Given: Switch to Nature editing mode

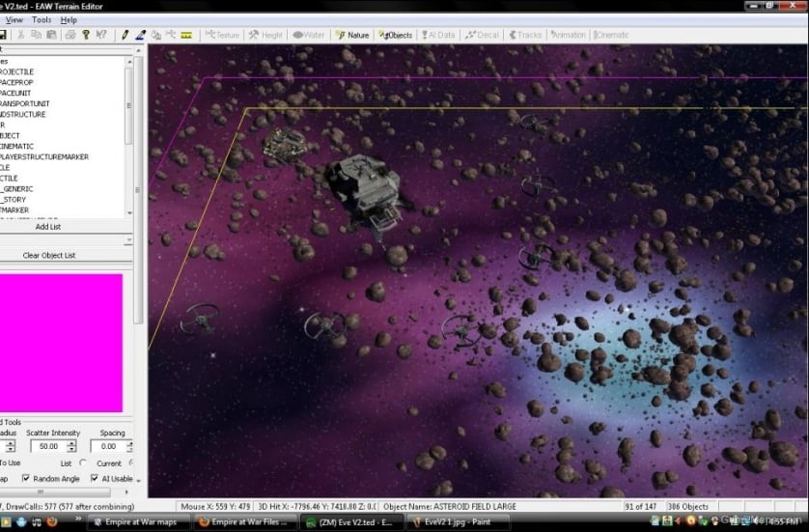Looking at the screenshot, I should pos(352,35).
